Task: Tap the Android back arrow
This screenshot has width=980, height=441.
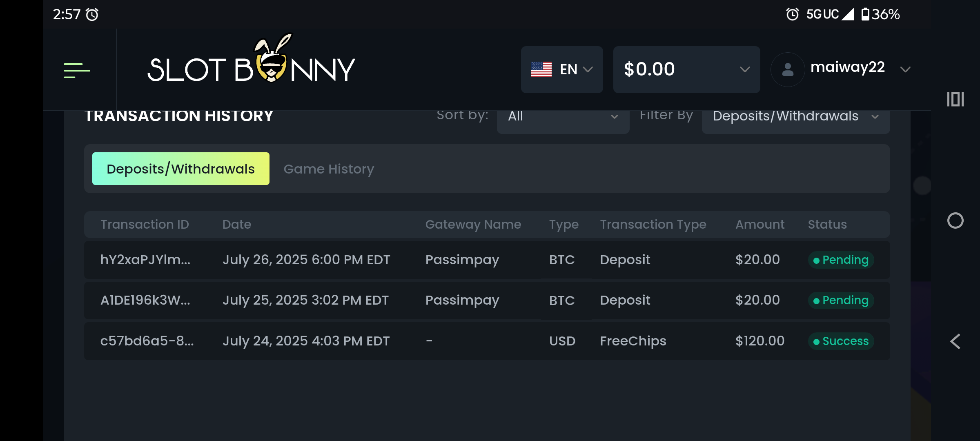Action: tap(955, 341)
